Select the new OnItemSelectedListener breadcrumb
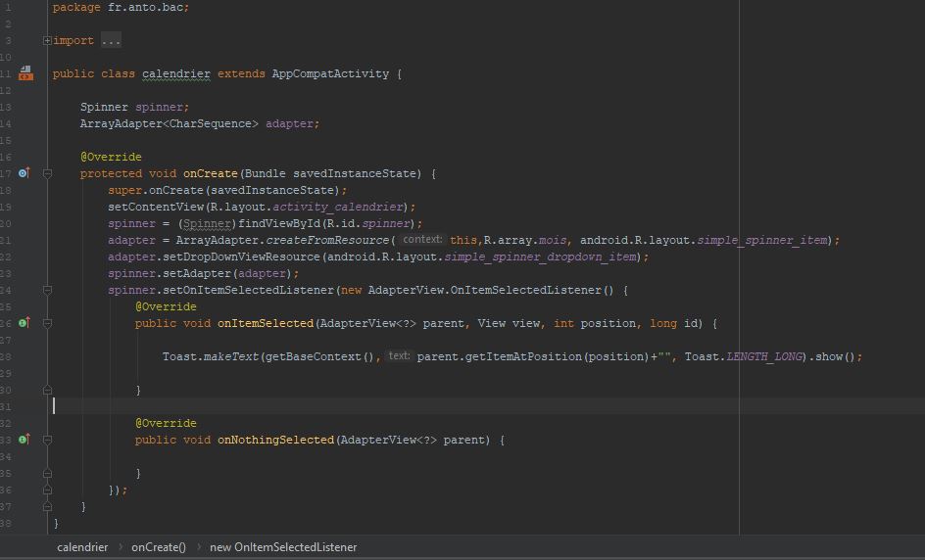925x560 pixels. click(x=283, y=547)
